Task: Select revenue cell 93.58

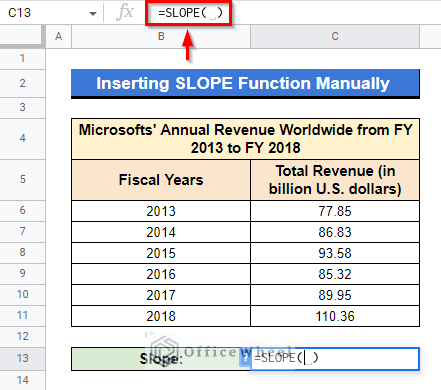Action: tap(335, 253)
